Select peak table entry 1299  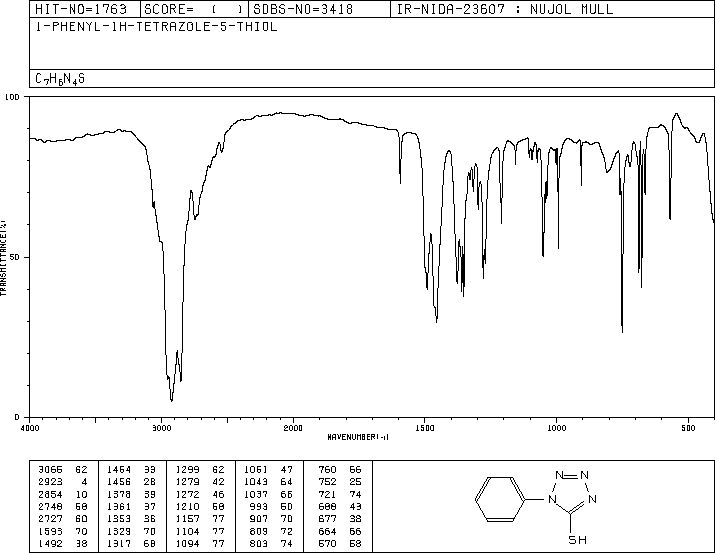coord(187,469)
